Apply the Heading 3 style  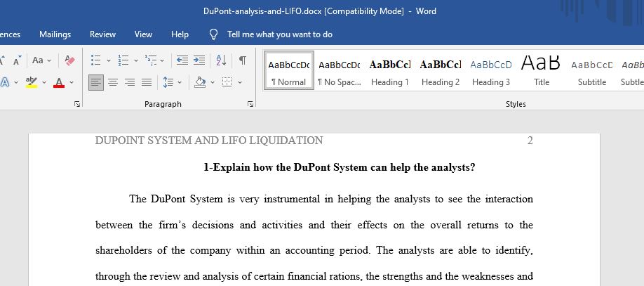(491, 70)
